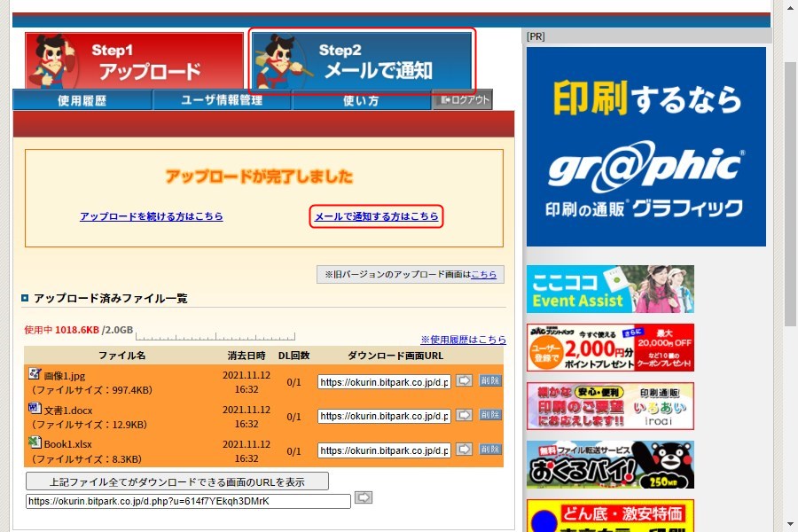Image resolution: width=798 pixels, height=532 pixels.
Task: Click the arrow icon next to 画像1.jpg URL
Action: click(465, 380)
